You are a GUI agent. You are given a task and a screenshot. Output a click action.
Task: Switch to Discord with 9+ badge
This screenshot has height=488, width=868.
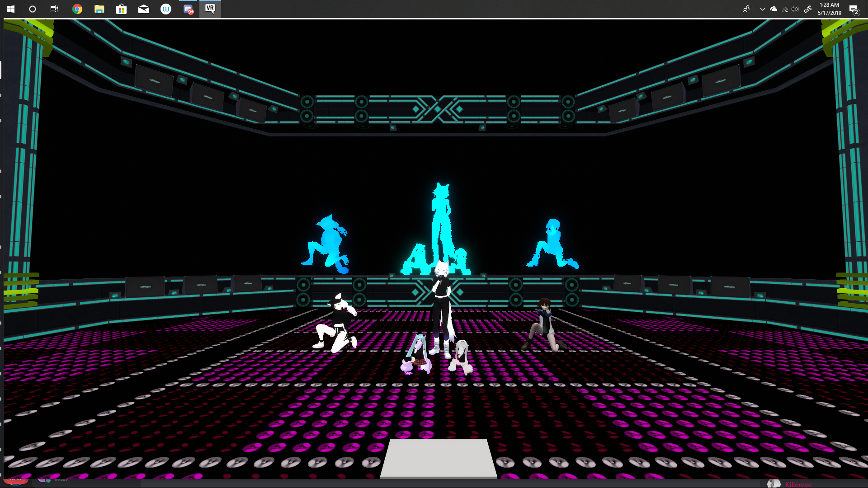click(188, 9)
